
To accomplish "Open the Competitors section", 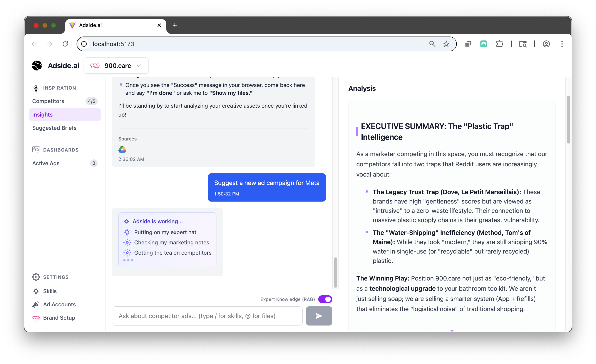I will pyautogui.click(x=65, y=101).
